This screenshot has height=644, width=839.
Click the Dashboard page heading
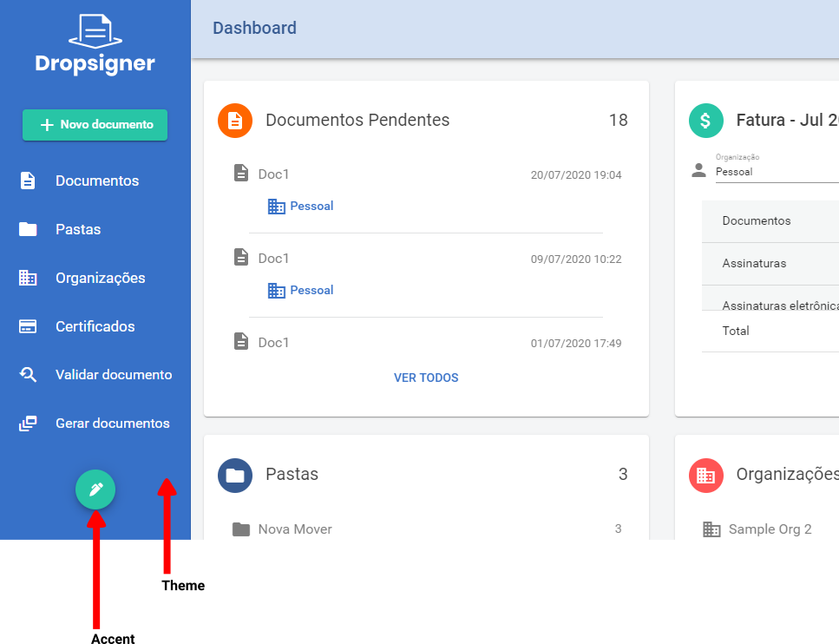[x=255, y=28]
